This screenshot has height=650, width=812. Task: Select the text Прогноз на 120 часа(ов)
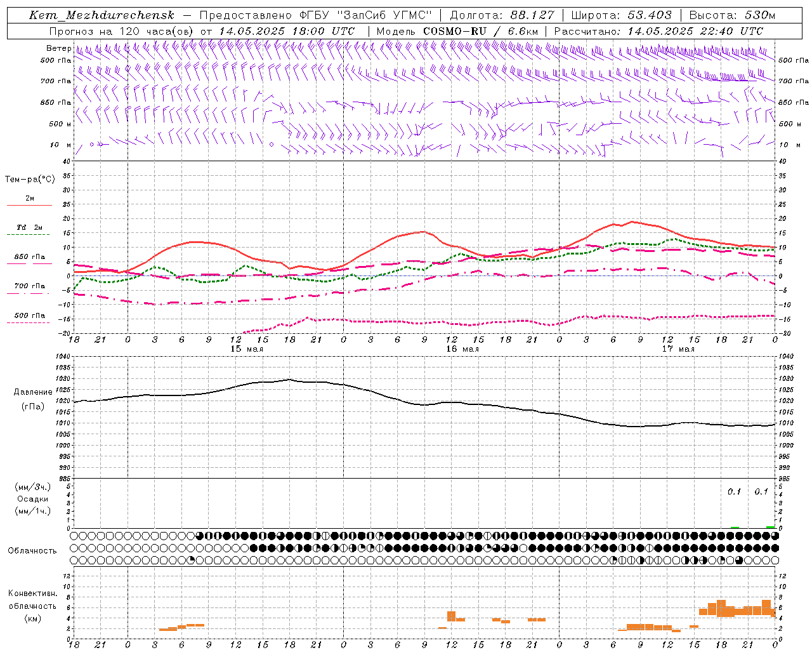[122, 31]
